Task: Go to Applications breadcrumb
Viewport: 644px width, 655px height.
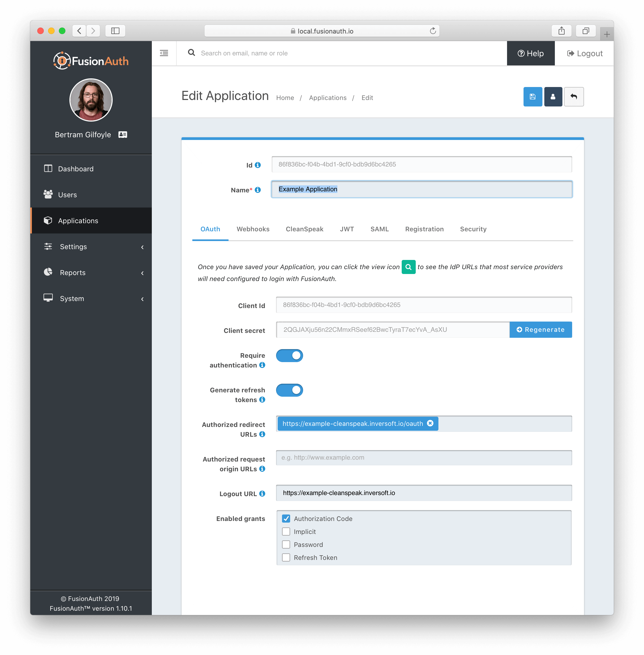Action: click(x=327, y=98)
